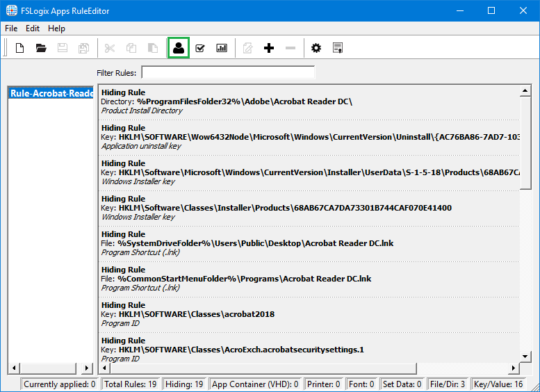Open settings via gear icon
The height and width of the screenshot is (392, 540).
coord(316,48)
